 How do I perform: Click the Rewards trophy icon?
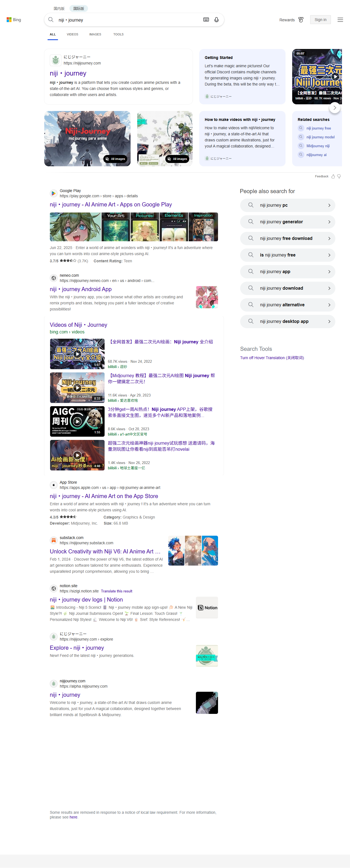coord(301,20)
